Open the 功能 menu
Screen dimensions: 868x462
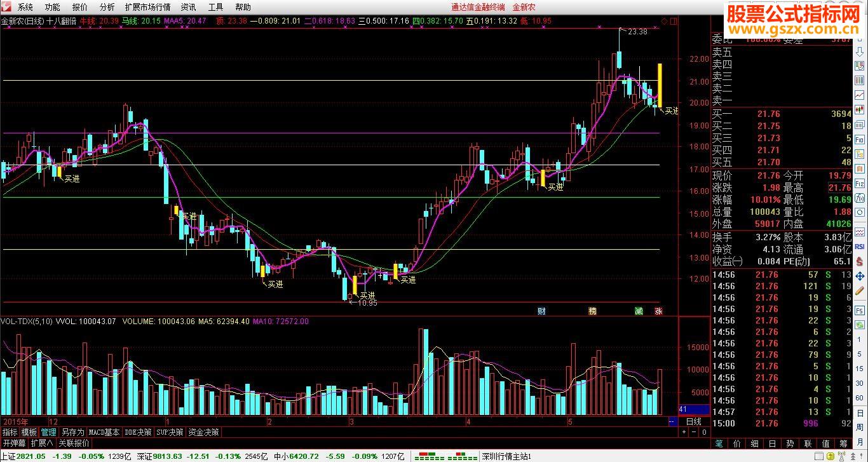click(53, 7)
